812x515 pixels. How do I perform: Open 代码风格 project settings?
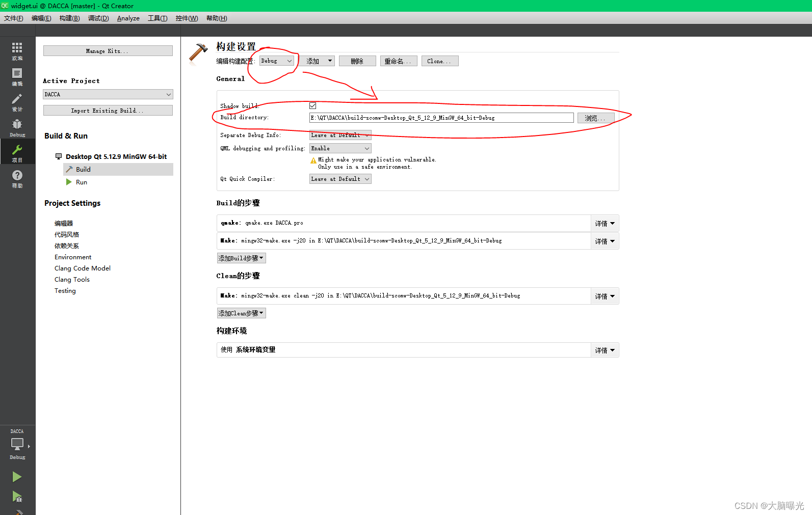pyautogui.click(x=67, y=234)
